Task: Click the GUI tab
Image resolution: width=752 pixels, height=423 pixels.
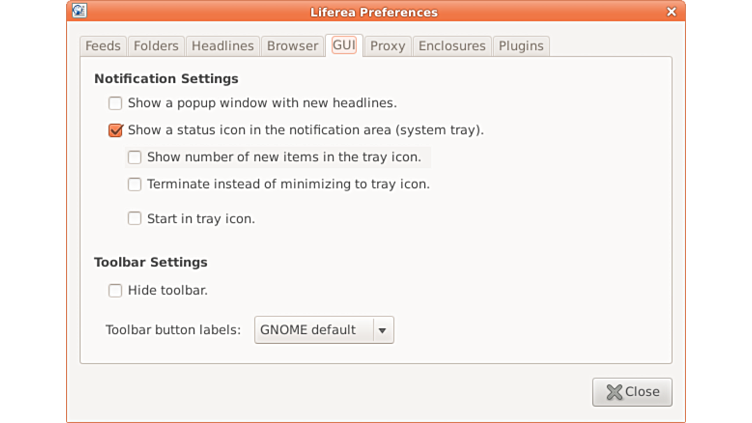Action: [x=344, y=46]
